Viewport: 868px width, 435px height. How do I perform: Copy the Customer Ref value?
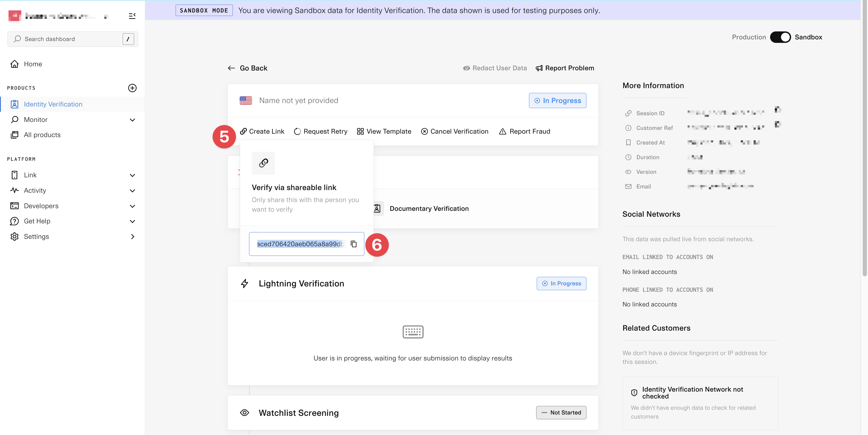click(x=777, y=124)
